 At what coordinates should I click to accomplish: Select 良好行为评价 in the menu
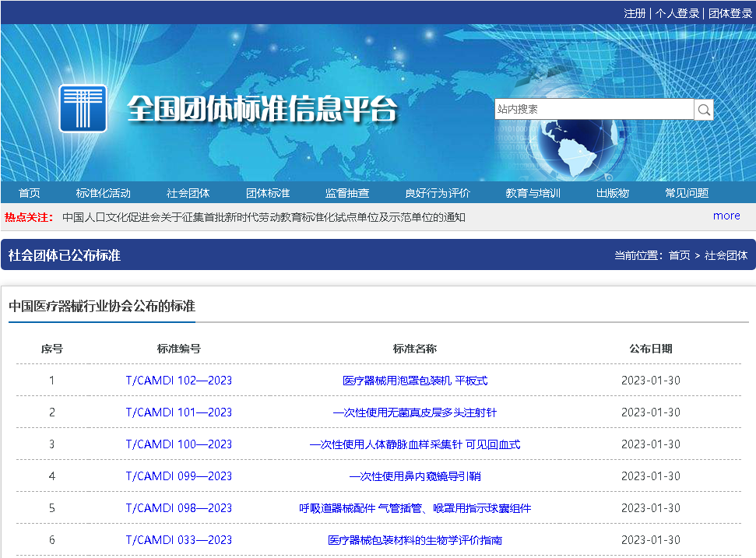(438, 193)
